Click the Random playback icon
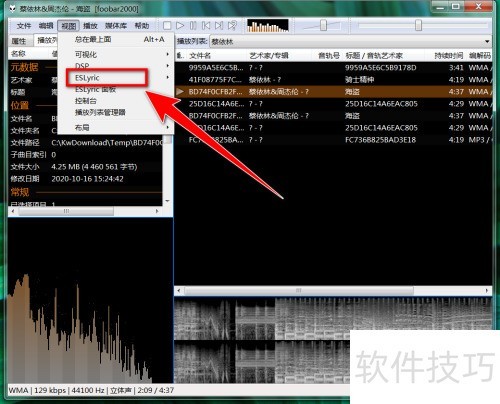Screen dimensions: 500x404 coord(232,26)
